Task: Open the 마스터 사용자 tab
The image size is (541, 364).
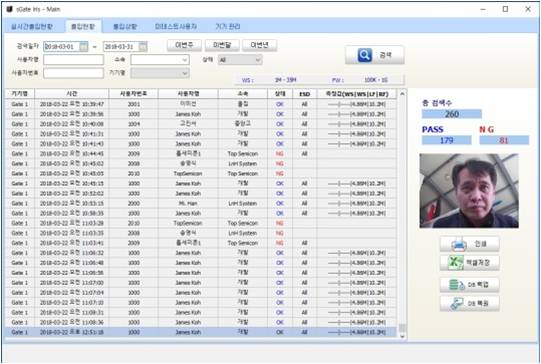Action: [x=176, y=26]
